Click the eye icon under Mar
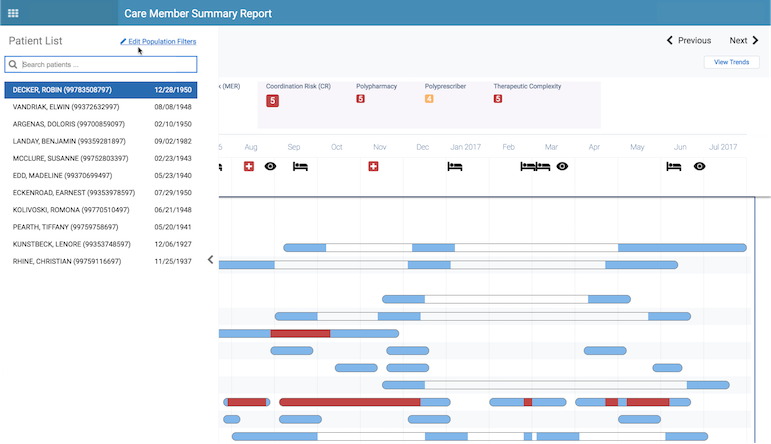This screenshot has height=444, width=771. [x=562, y=166]
